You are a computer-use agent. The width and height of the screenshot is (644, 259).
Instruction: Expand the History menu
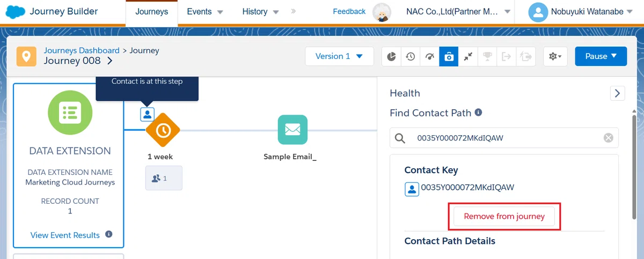[260, 12]
